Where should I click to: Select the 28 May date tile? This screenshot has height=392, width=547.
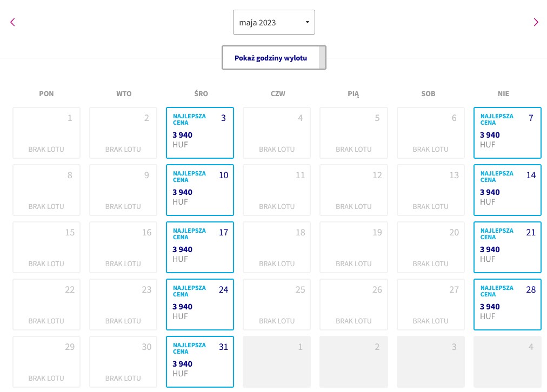click(507, 304)
